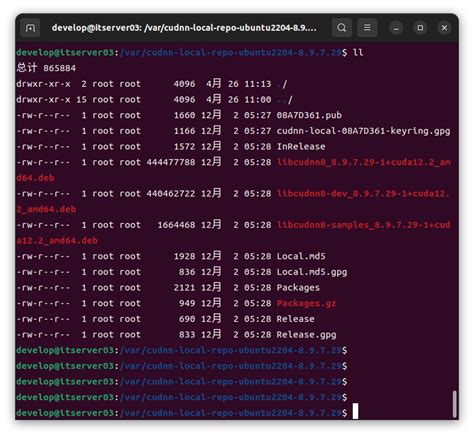The image size is (474, 437).
Task: Click the file size 1660 of 08A7D361.pub
Action: point(184,115)
